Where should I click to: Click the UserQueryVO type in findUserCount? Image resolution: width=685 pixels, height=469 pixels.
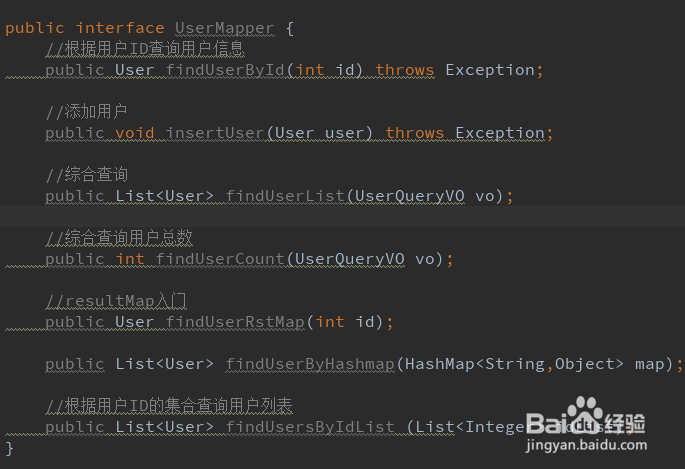tap(349, 259)
